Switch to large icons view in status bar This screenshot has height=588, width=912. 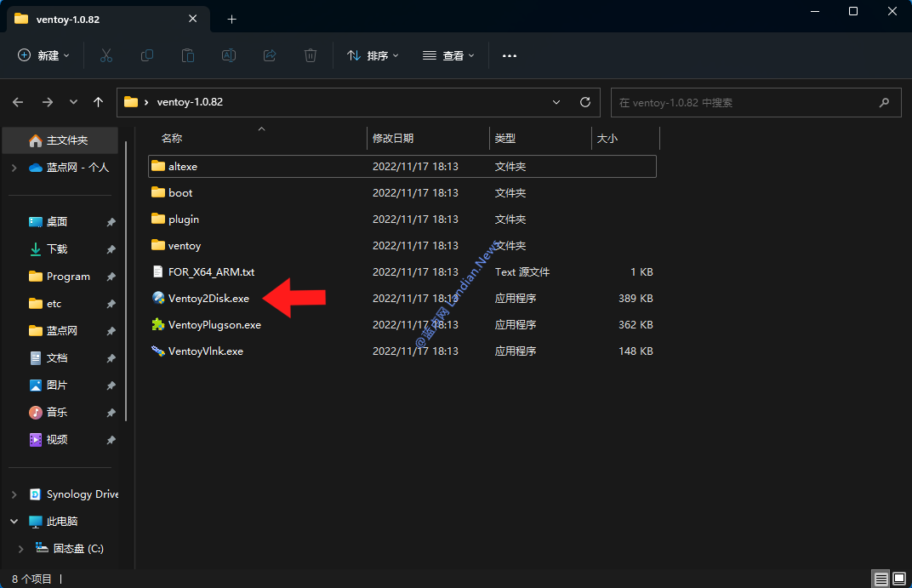pyautogui.click(x=899, y=579)
